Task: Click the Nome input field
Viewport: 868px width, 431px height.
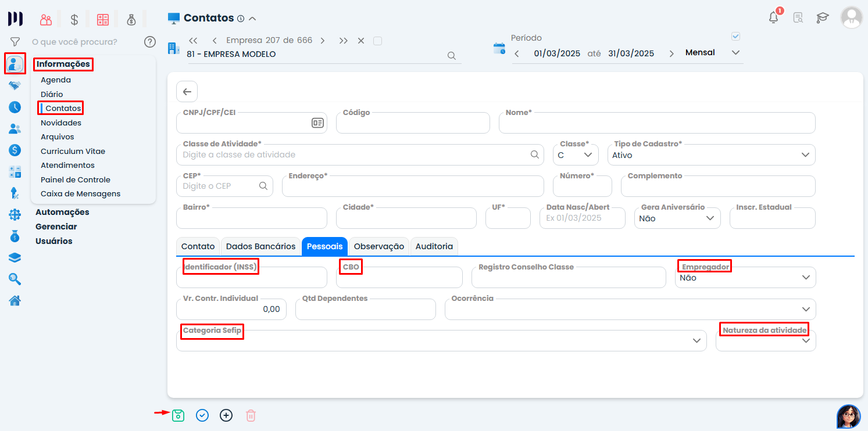Action: click(657, 124)
